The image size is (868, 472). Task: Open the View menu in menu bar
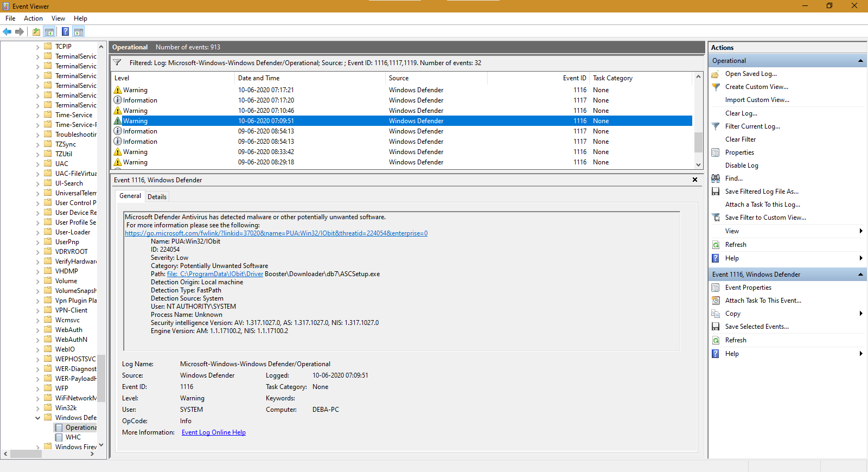58,18
